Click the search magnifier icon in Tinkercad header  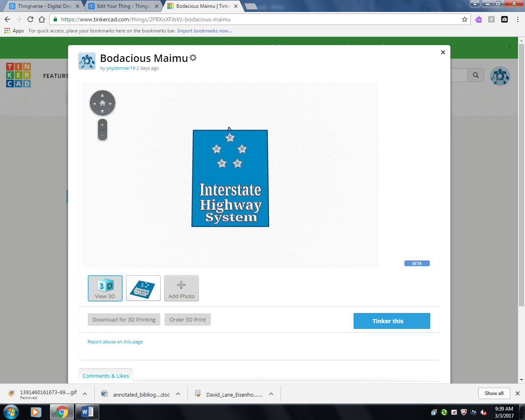point(476,75)
